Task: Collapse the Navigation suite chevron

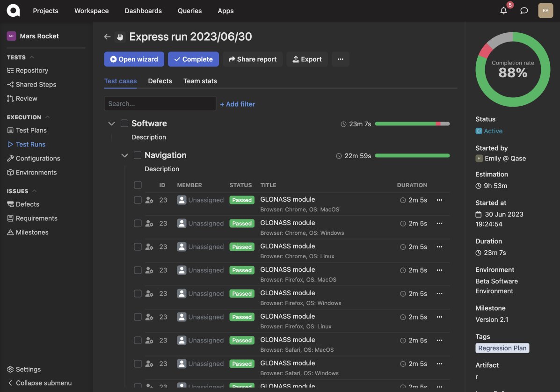Action: coord(124,156)
